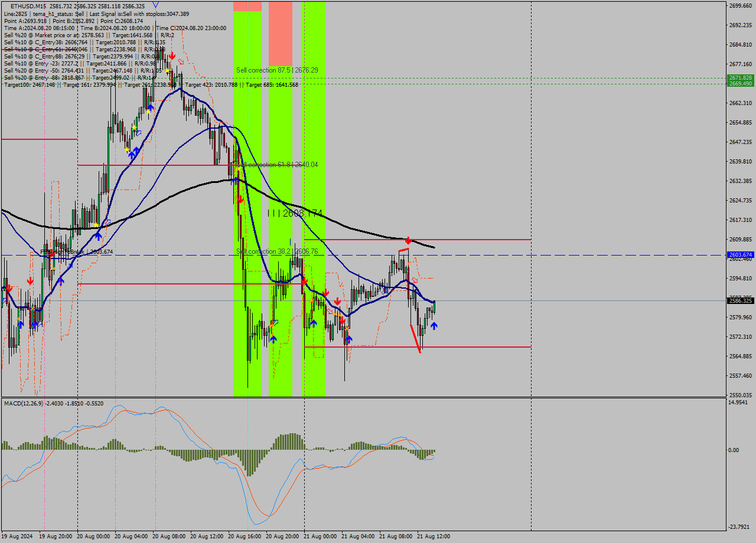Click the blue 2603.674 price tag
Image resolution: width=756 pixels, height=543 pixels.
click(740, 255)
